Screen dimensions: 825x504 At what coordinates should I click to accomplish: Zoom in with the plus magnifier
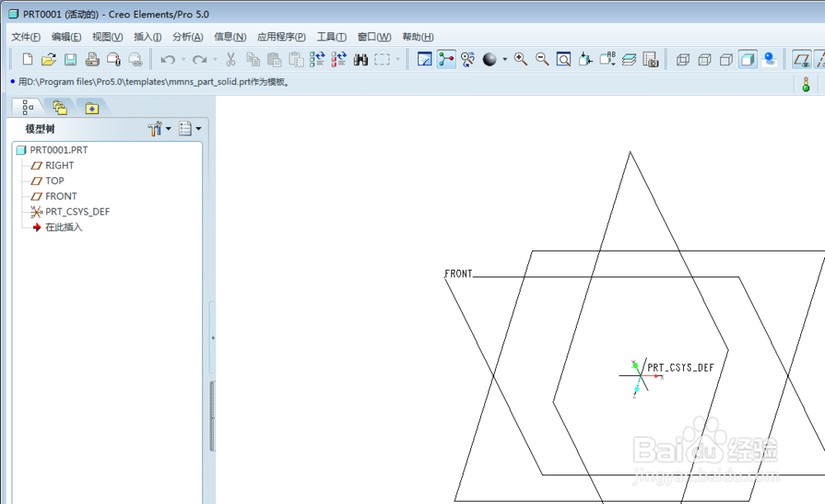pos(521,59)
